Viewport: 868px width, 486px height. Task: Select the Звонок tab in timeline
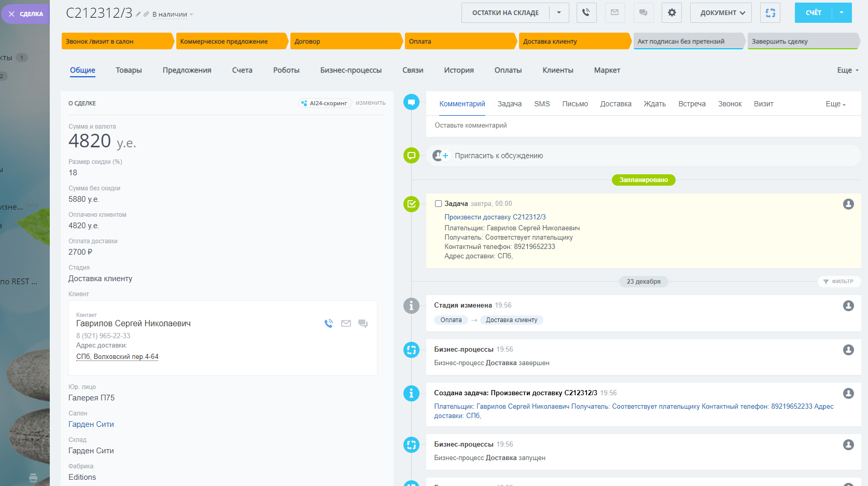click(730, 104)
